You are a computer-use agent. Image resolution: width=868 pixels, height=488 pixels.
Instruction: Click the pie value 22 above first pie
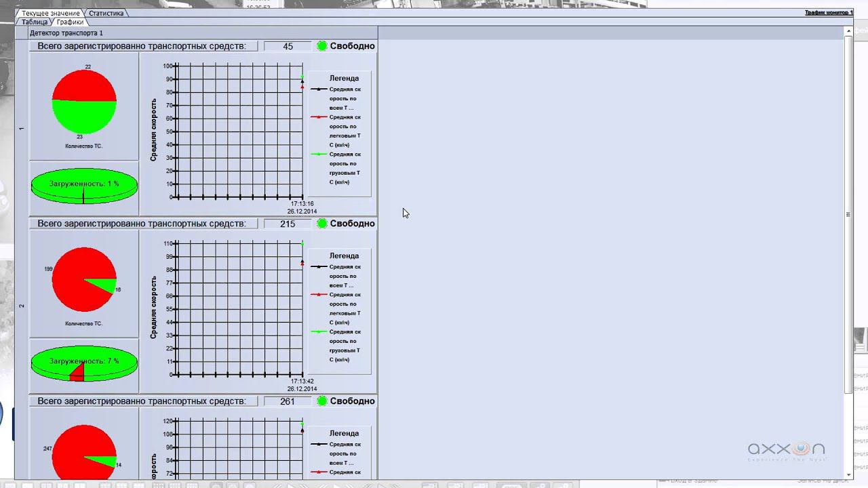click(88, 66)
